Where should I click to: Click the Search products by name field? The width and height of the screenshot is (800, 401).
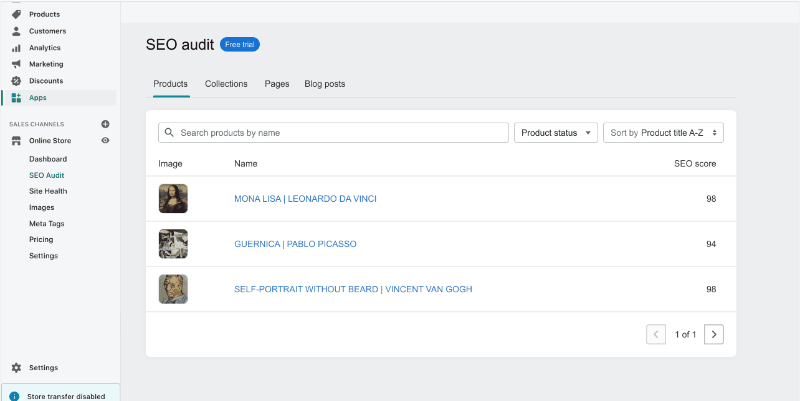[333, 133]
